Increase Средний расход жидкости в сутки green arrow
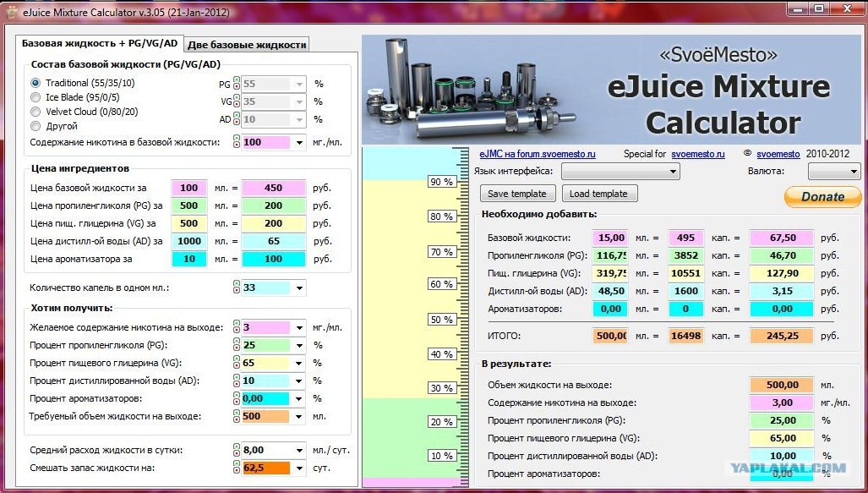The width and height of the screenshot is (868, 493). [237, 446]
